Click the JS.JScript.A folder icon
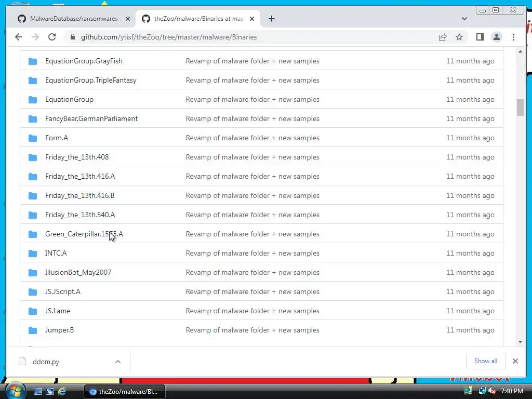Screen dimensions: 532x399 33,292
